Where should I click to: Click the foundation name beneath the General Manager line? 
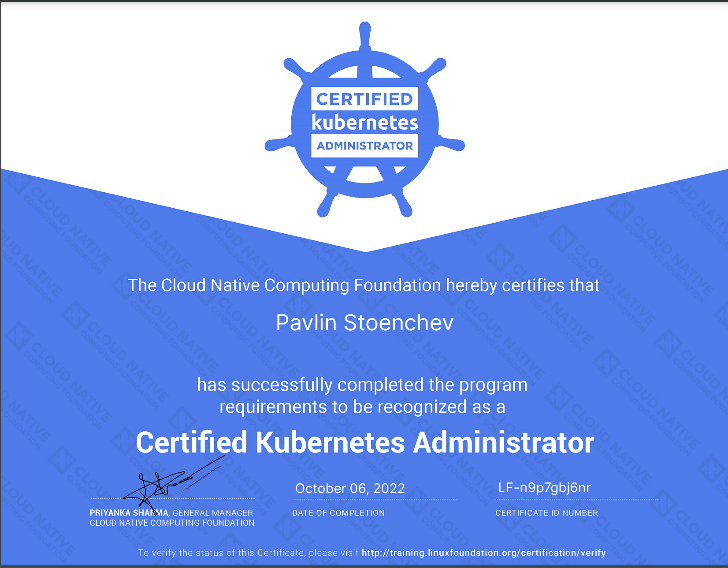coord(172,523)
